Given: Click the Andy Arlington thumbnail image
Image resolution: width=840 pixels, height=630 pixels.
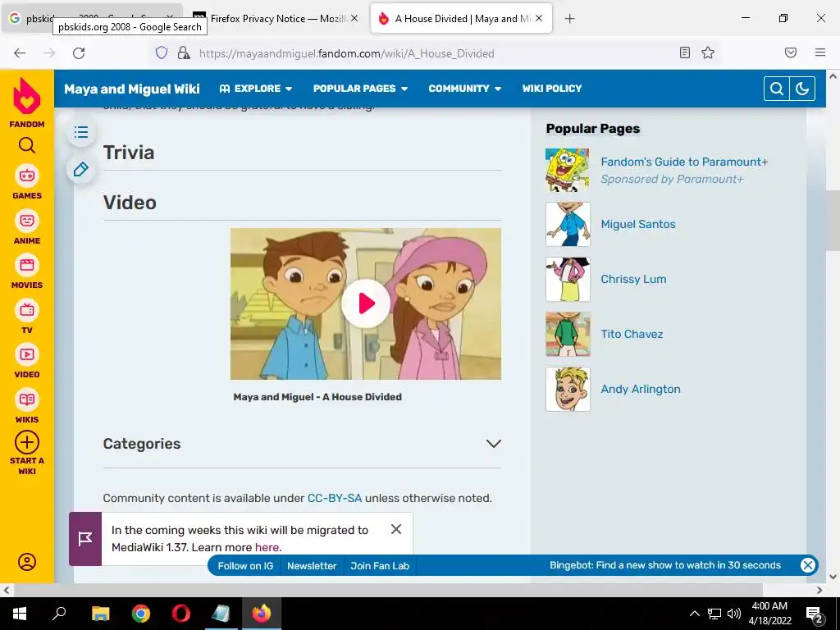Looking at the screenshot, I should point(568,390).
